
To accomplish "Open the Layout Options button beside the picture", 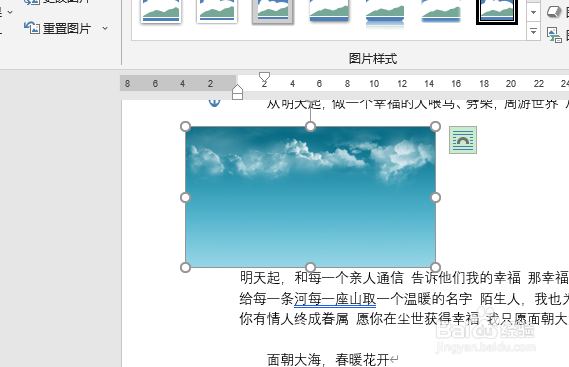I will (463, 140).
